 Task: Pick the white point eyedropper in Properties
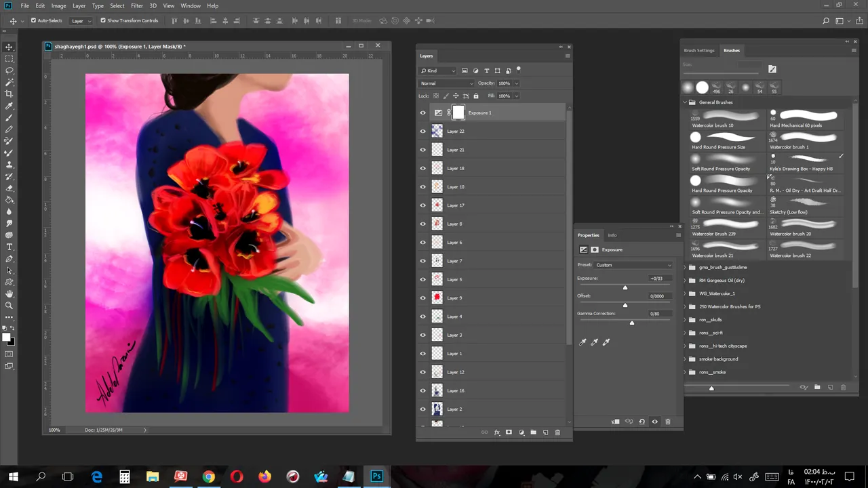click(x=606, y=342)
